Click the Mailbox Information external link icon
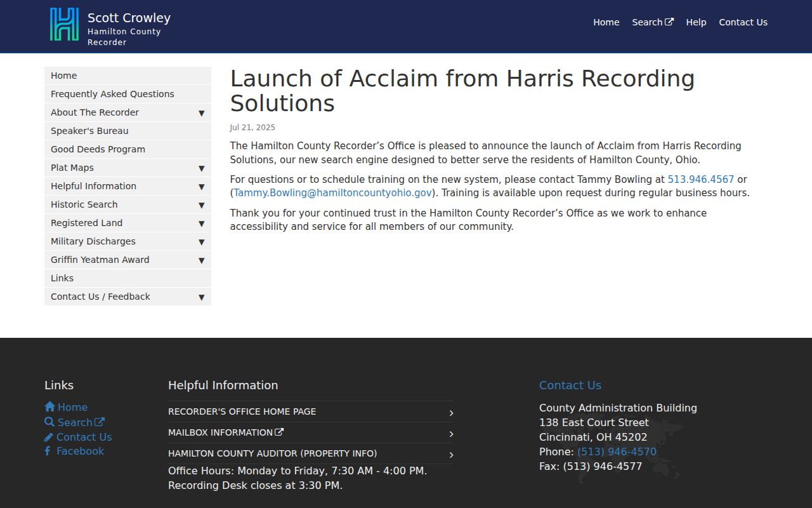This screenshot has width=812, height=508. [x=279, y=432]
